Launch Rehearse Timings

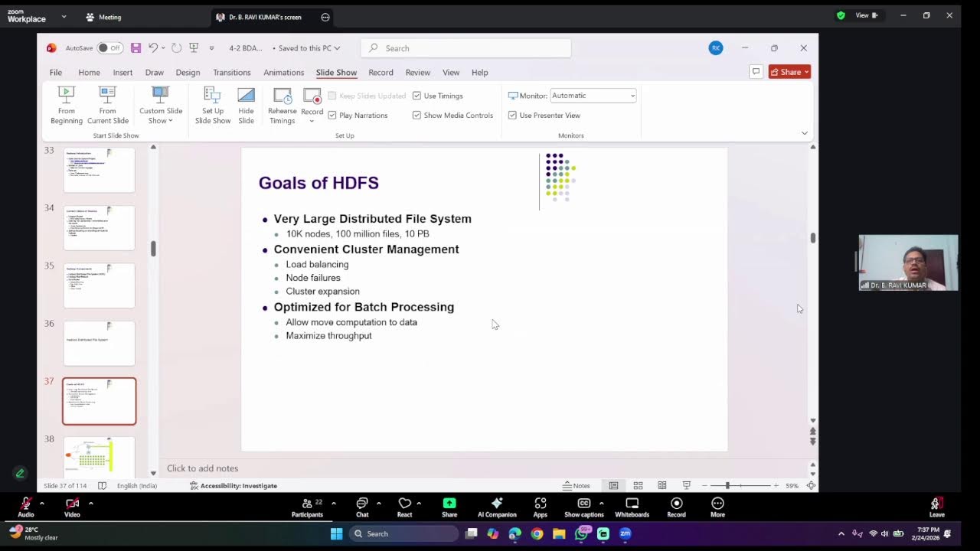[283, 105]
